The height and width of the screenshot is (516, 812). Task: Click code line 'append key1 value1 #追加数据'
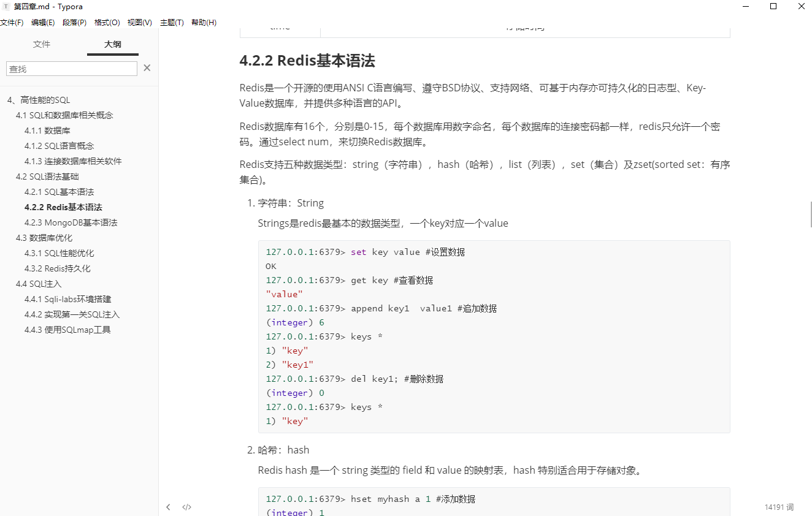point(424,308)
